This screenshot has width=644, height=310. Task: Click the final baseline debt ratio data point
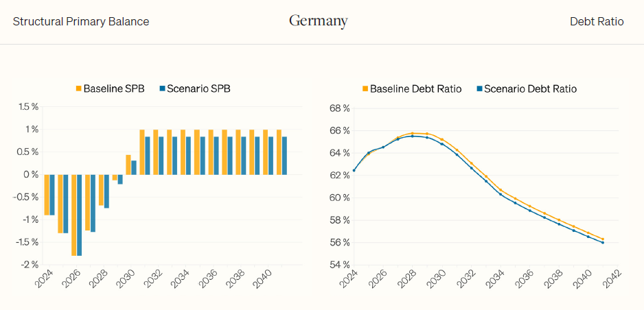pos(602,239)
